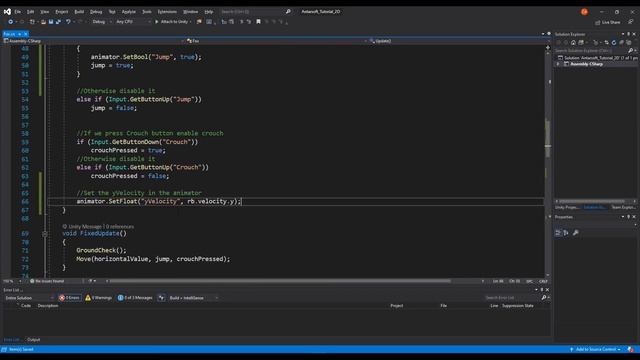Open the Any CPU platform dropdown
Image resolution: width=640 pixels, height=360 pixels.
(133, 22)
